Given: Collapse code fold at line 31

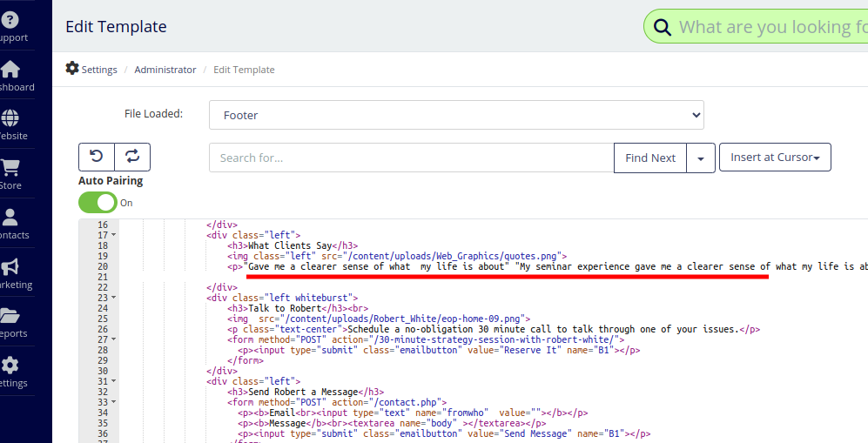Looking at the screenshot, I should click(113, 381).
